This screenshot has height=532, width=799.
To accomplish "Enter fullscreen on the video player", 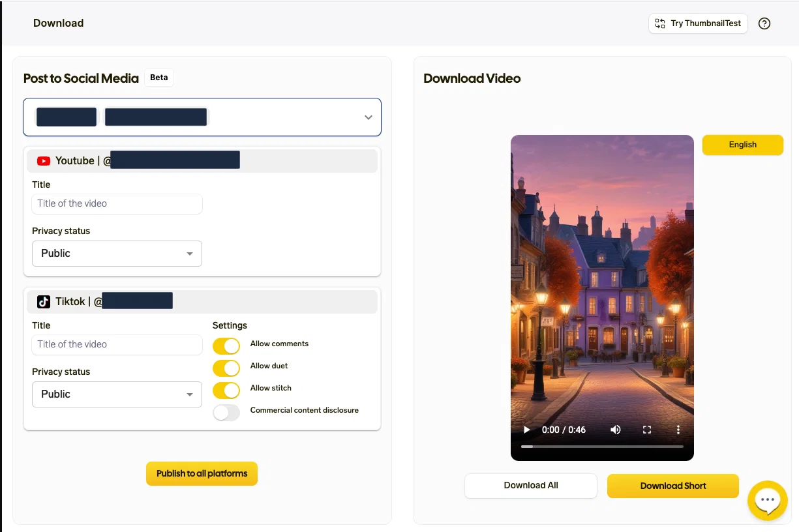I will (647, 430).
